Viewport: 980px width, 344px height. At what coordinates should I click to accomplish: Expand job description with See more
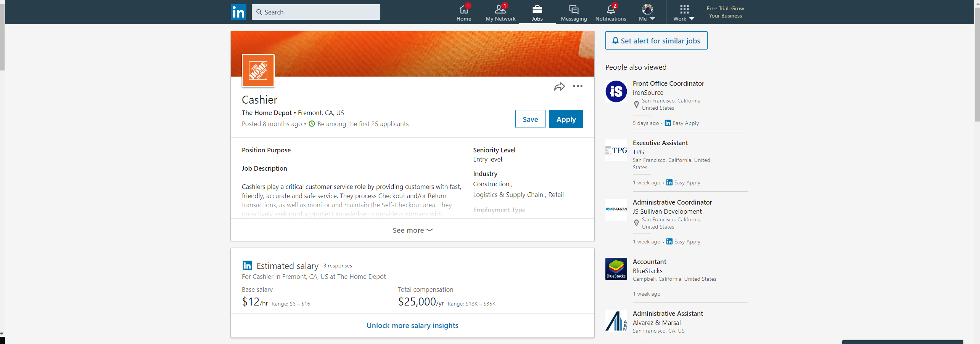coord(412,230)
